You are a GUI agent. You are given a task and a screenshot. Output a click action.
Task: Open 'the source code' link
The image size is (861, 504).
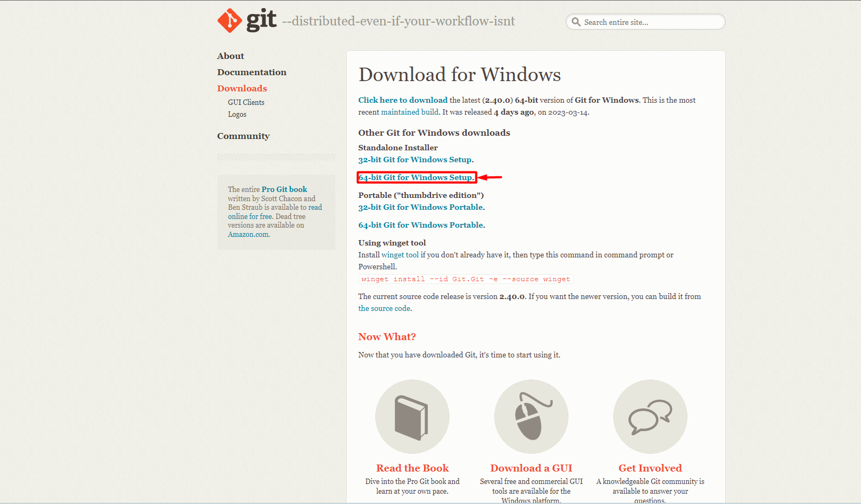[x=384, y=308]
